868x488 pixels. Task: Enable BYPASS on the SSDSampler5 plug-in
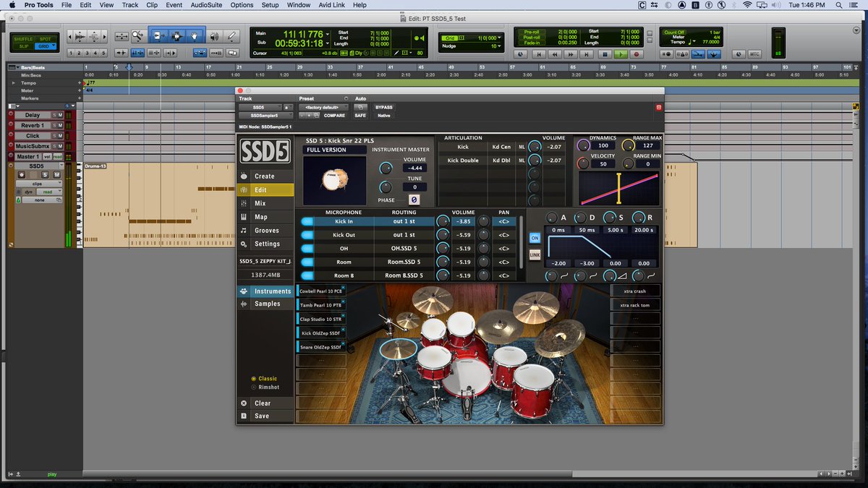(x=384, y=107)
